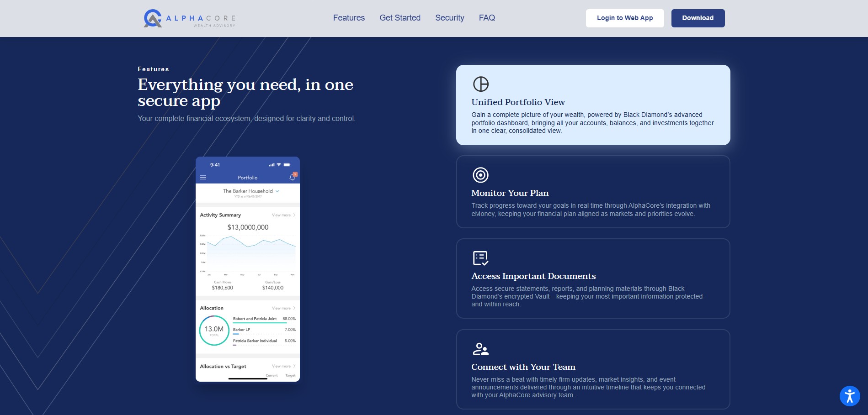Click the team members icon on Connect with Your Team
The height and width of the screenshot is (415, 868).
(x=480, y=349)
